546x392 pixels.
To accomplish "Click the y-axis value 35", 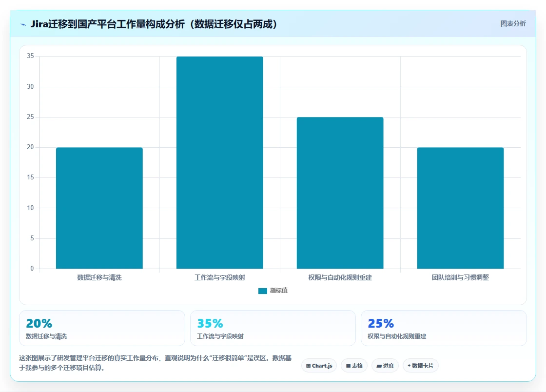I will click(30, 56).
